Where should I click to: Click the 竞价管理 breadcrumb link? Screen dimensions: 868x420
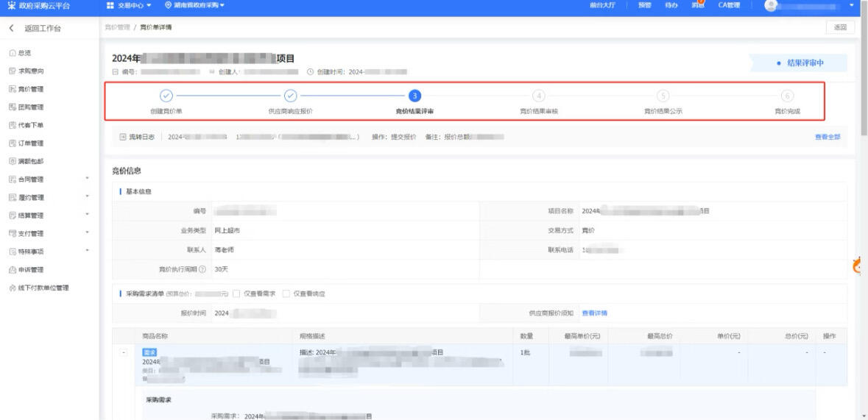click(x=117, y=27)
